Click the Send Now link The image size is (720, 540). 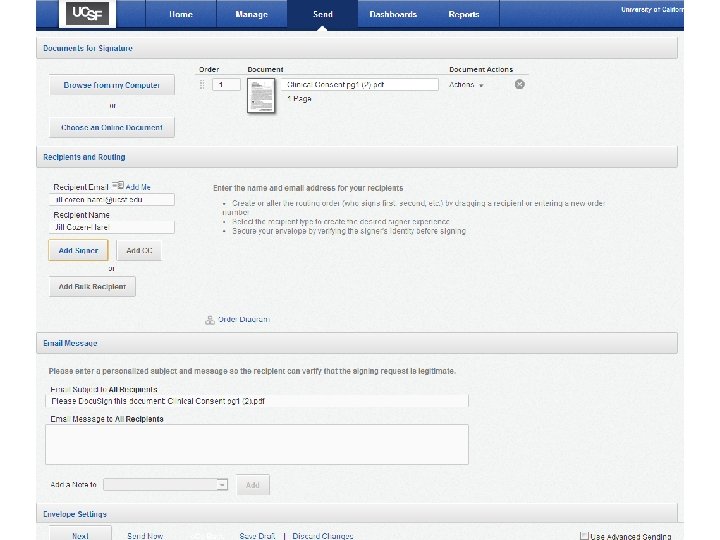[x=145, y=536]
